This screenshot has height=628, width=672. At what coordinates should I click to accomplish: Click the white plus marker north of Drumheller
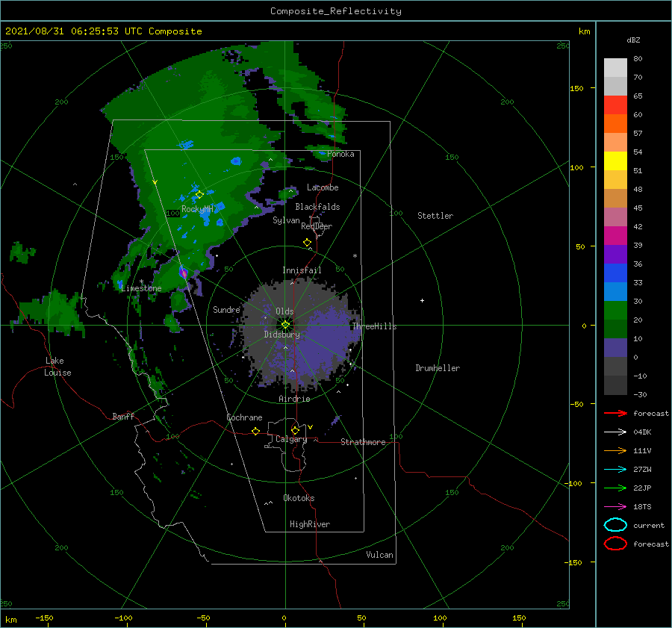click(x=422, y=300)
